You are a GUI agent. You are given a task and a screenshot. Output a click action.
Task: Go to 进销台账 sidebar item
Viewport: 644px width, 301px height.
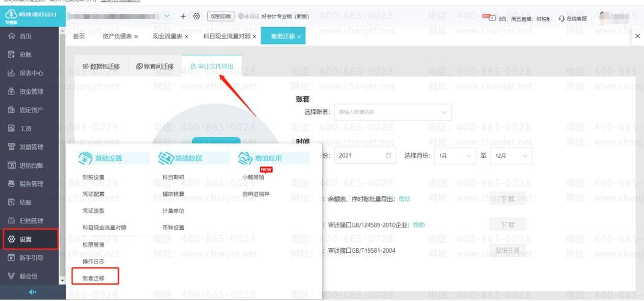pyautogui.click(x=31, y=166)
